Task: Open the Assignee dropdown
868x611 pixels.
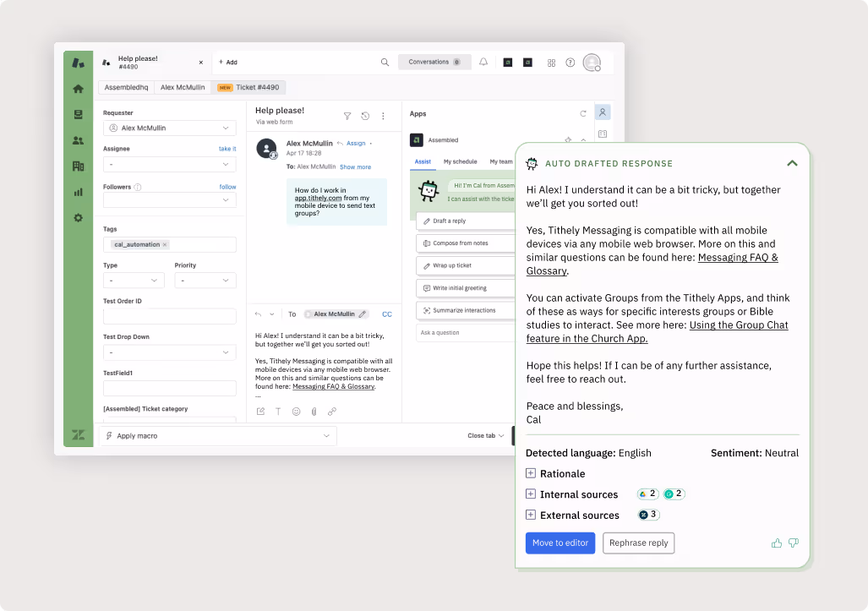Action: pyautogui.click(x=169, y=165)
